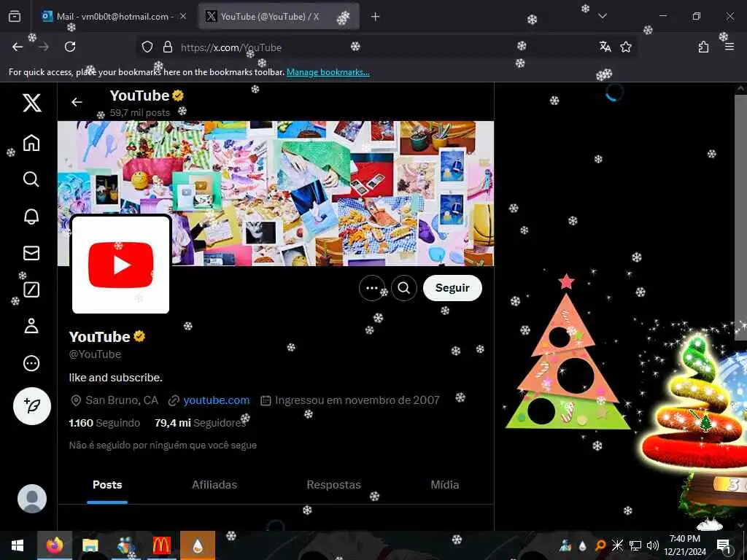The image size is (747, 560).
Task: Open three-dot more options on YouTube profile
Action: [x=372, y=288]
